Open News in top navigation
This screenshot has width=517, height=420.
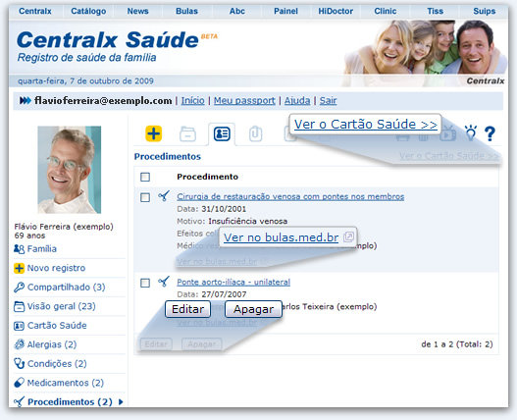pos(137,11)
